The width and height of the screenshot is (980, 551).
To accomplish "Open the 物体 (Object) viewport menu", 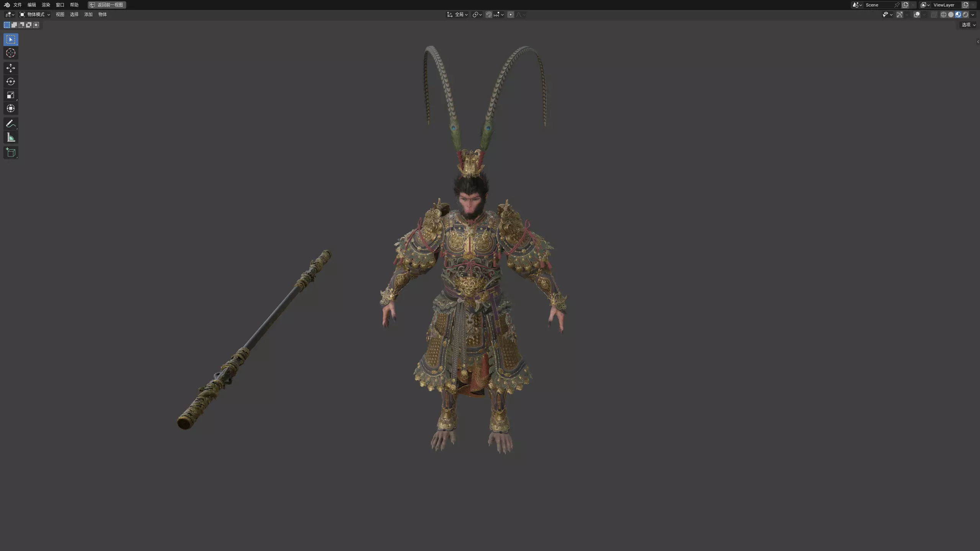I will pyautogui.click(x=103, y=15).
